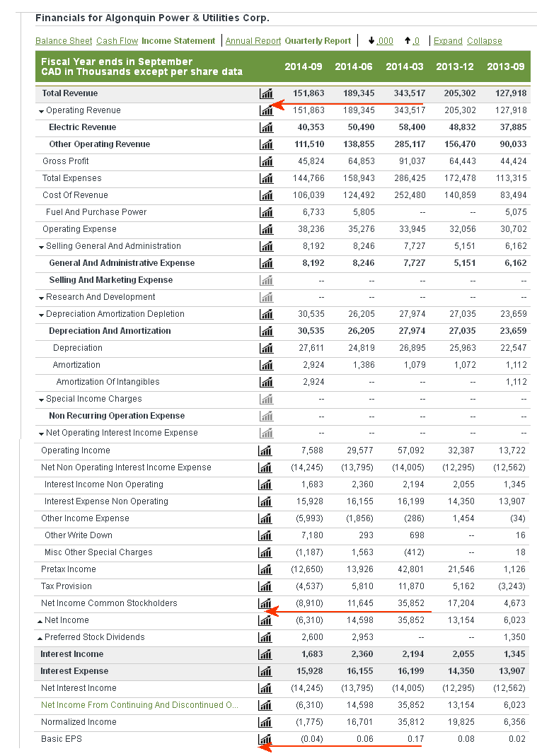Click Total Revenue value 343,517

pos(410,93)
